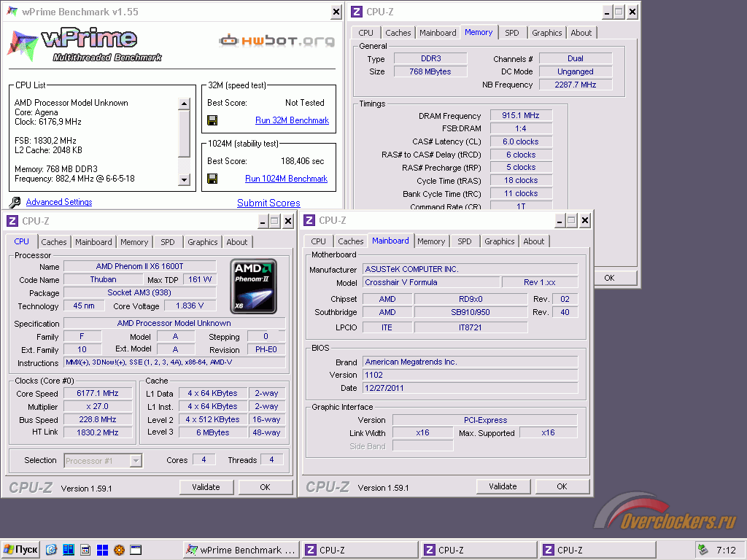The image size is (747, 560).
Task: Expand the Processor #1 selection dropdown
Action: (136, 460)
